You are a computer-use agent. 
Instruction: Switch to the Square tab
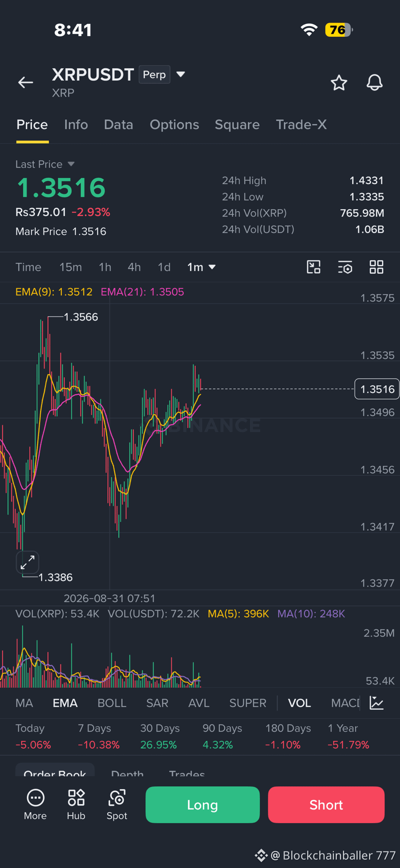coord(237,125)
